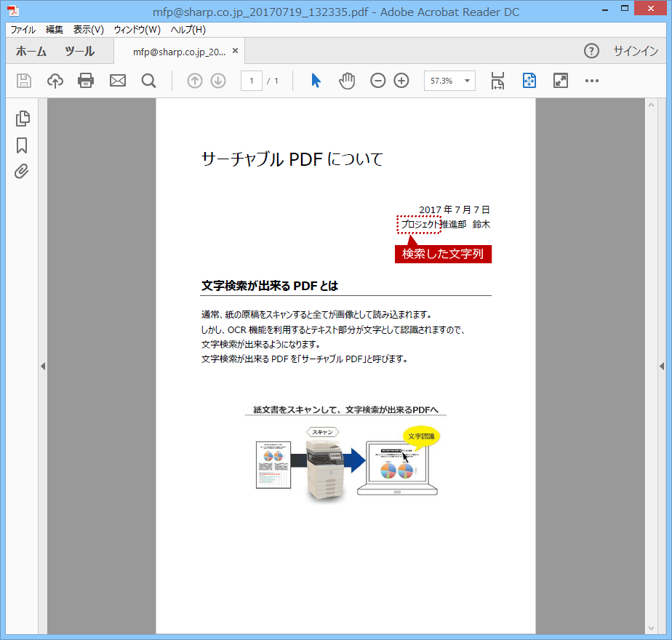Viewport: 672px width, 640px height.
Task: Activate the Hand pan tool
Action: pos(347,81)
